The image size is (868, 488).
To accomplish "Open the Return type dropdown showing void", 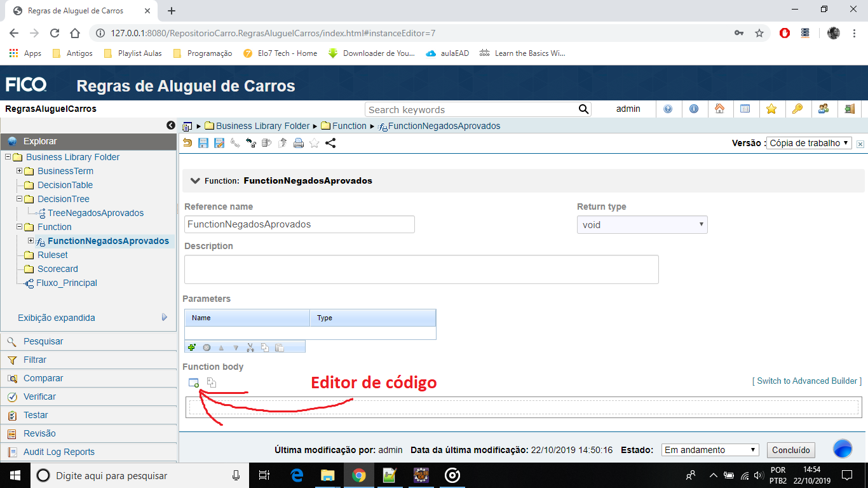I will [642, 224].
